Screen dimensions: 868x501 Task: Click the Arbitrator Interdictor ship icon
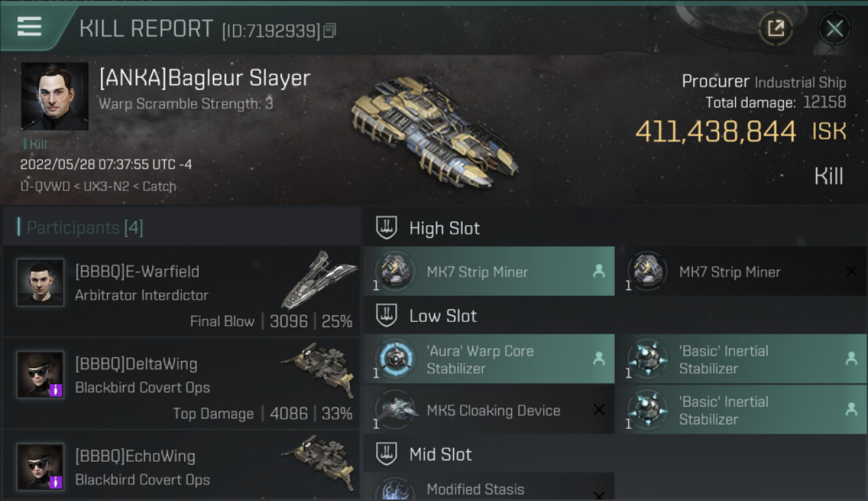pos(318,281)
